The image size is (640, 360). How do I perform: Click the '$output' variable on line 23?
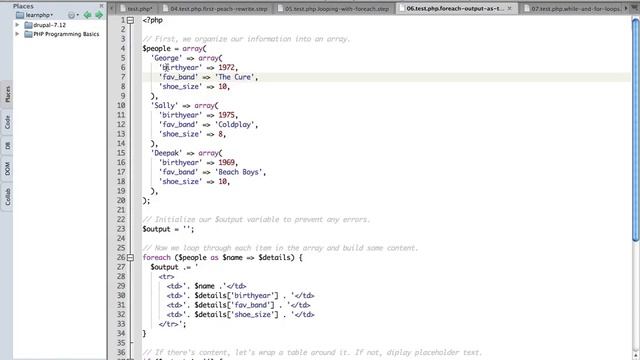pos(156,229)
